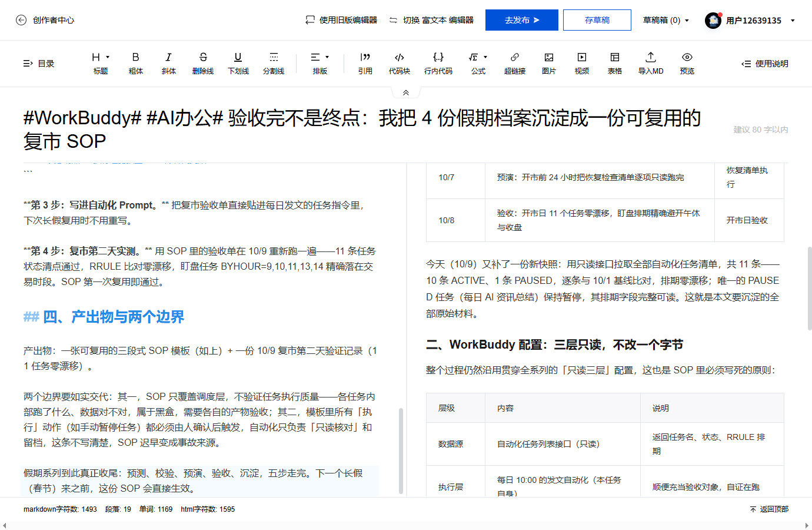The image size is (812, 530).
Task: Apply 删除线 strikethrough formatting
Action: (x=203, y=63)
